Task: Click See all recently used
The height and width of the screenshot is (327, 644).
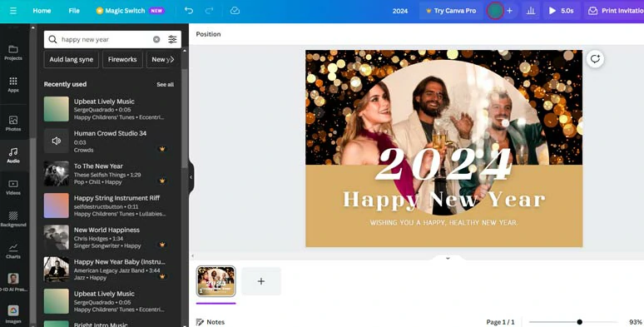Action: click(x=165, y=84)
